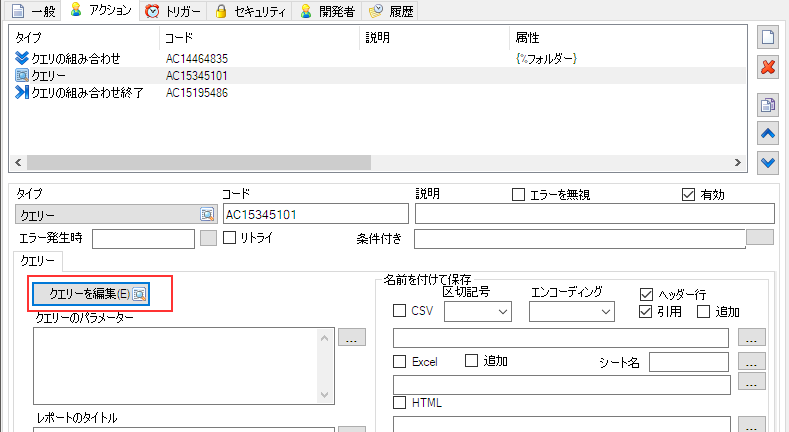This screenshot has height=432, width=789.
Task: Click button next to エラー発生時 field
Action: [x=208, y=238]
